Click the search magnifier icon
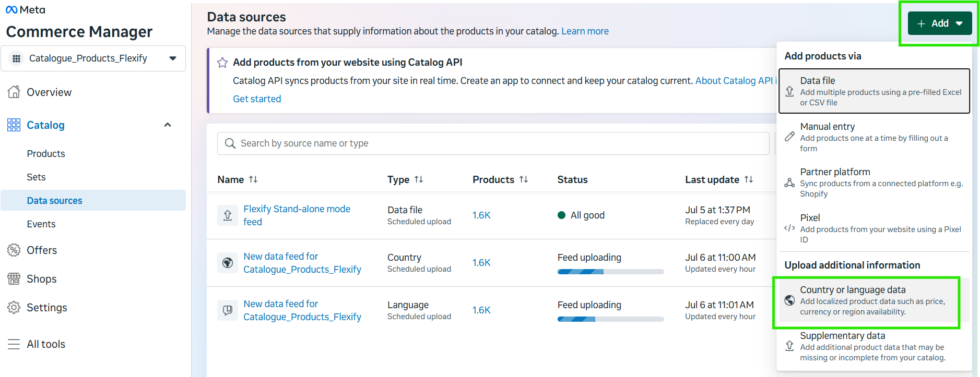Image resolution: width=980 pixels, height=377 pixels. tap(230, 143)
